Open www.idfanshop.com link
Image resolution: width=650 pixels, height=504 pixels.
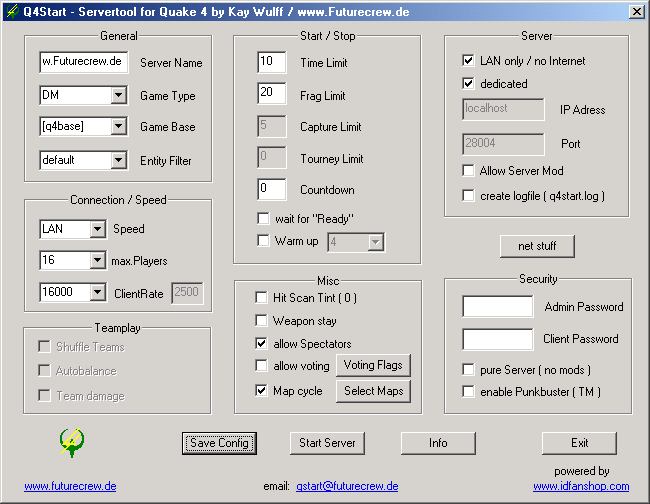[x=581, y=486]
